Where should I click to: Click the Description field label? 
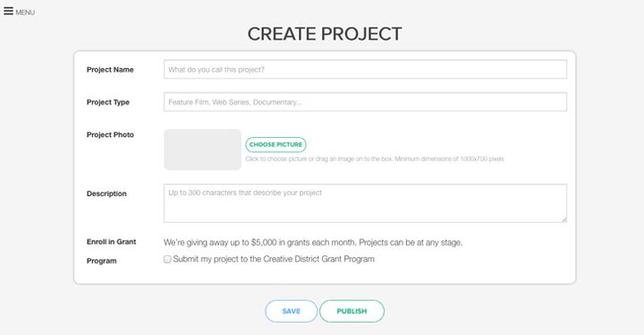(x=106, y=193)
